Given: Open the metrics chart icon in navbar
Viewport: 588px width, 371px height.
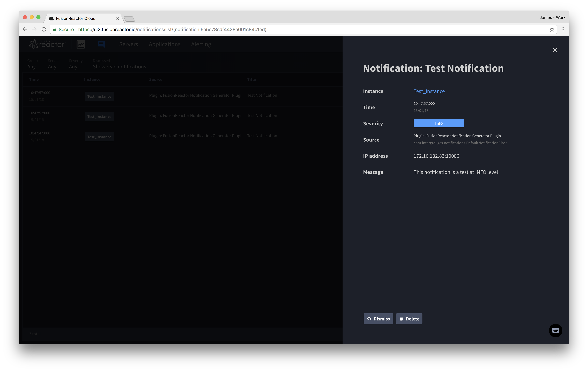Looking at the screenshot, I should coord(81,44).
